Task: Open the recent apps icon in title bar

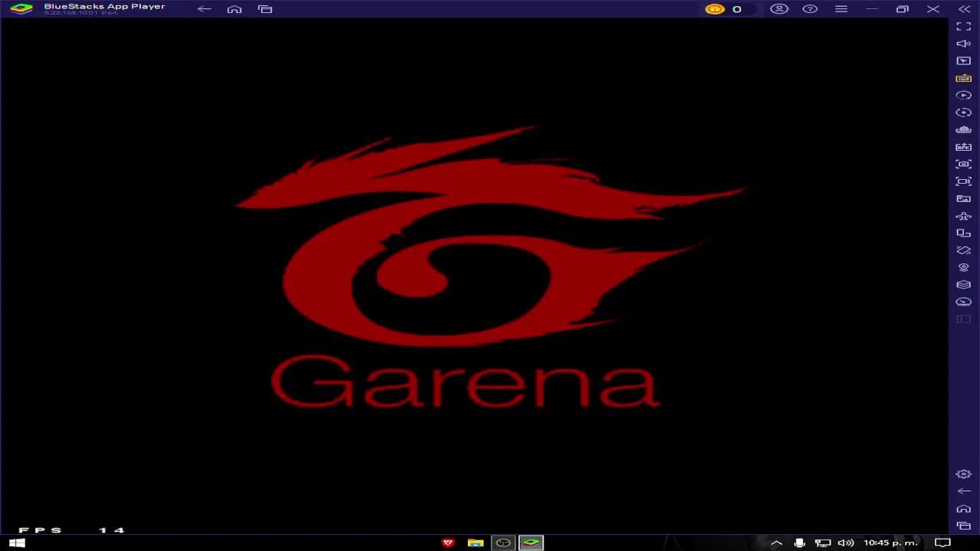Action: [265, 9]
